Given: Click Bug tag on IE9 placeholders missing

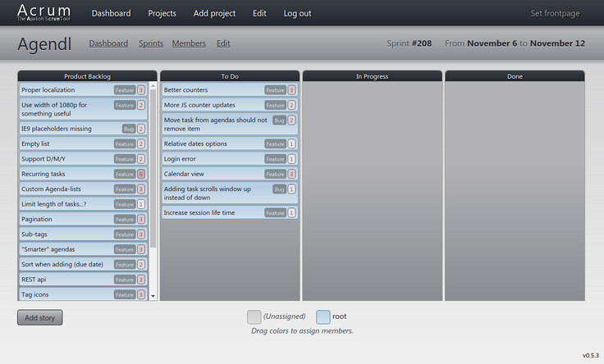Looking at the screenshot, I should [x=128, y=129].
